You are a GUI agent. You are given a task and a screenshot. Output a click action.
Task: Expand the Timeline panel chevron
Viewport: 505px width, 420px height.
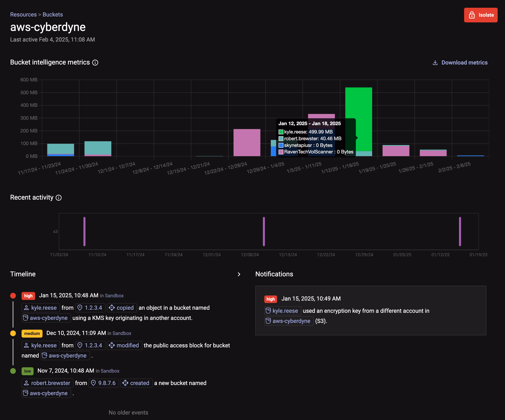tap(239, 274)
